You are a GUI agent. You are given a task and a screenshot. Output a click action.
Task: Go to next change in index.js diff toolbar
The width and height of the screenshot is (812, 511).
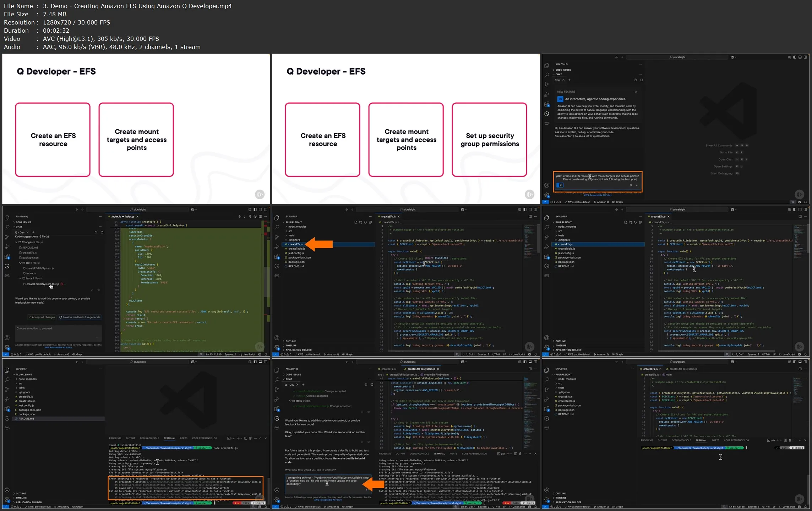[x=245, y=216]
